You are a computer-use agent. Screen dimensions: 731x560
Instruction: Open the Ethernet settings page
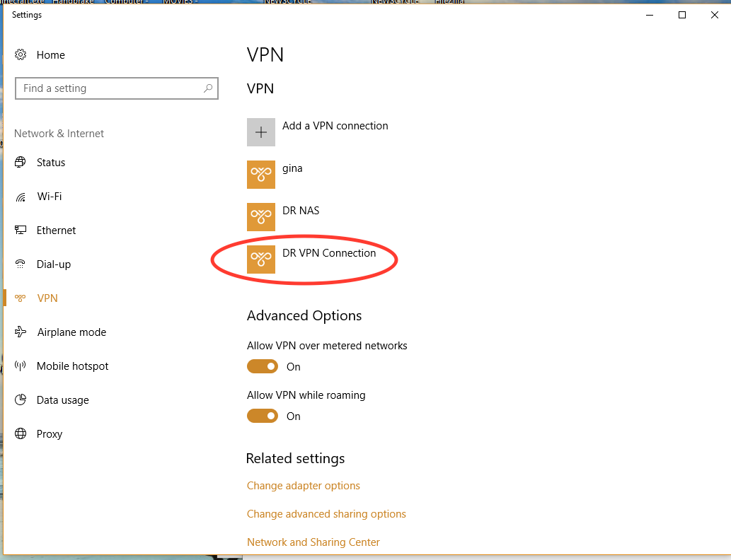tap(56, 231)
